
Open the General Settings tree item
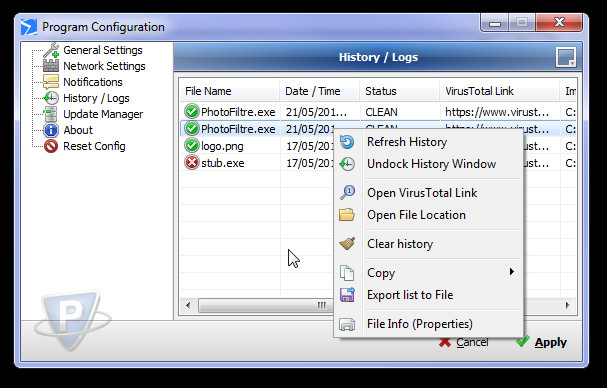tap(103, 50)
